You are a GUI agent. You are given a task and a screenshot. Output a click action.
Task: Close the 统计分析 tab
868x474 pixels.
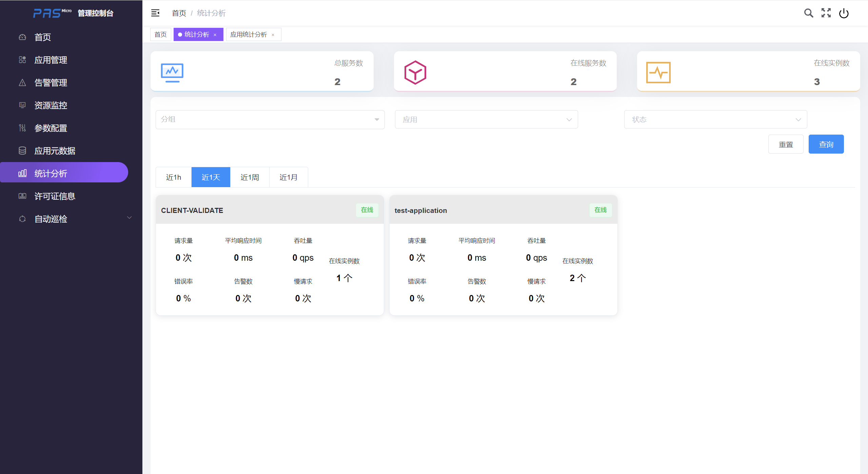pyautogui.click(x=215, y=35)
